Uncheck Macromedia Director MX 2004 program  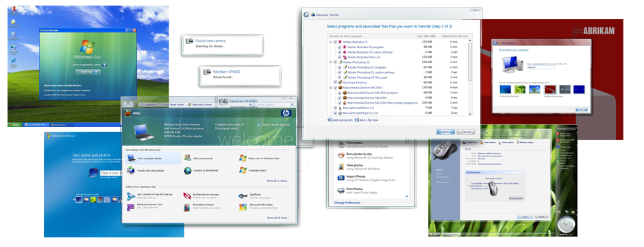click(x=339, y=93)
